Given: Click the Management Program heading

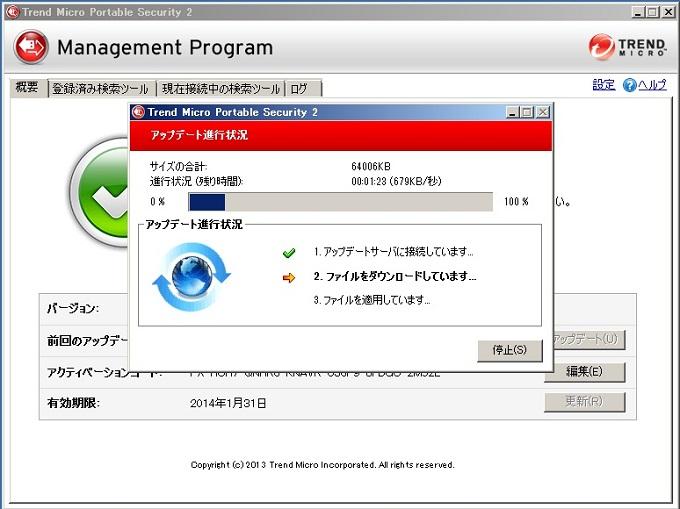Looking at the screenshot, I should point(165,47).
